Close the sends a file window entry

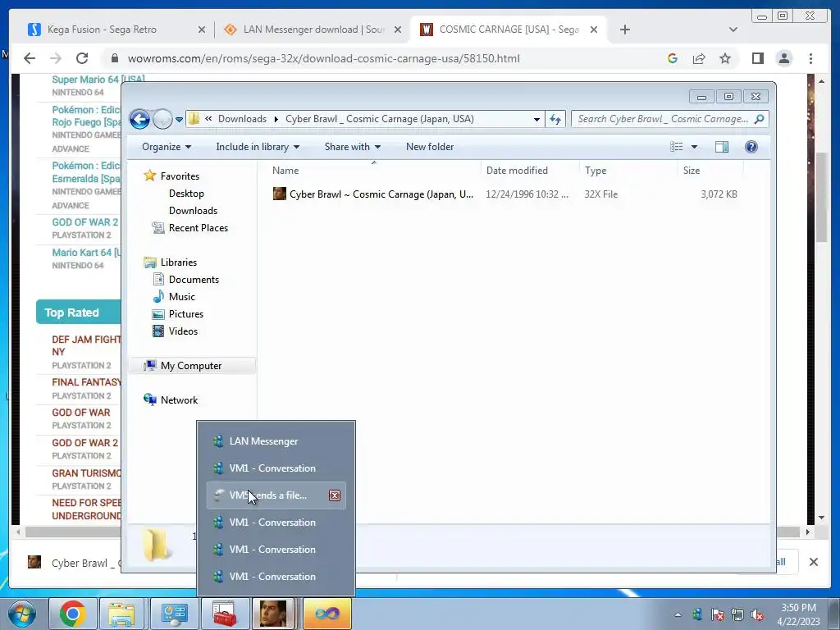pos(335,495)
